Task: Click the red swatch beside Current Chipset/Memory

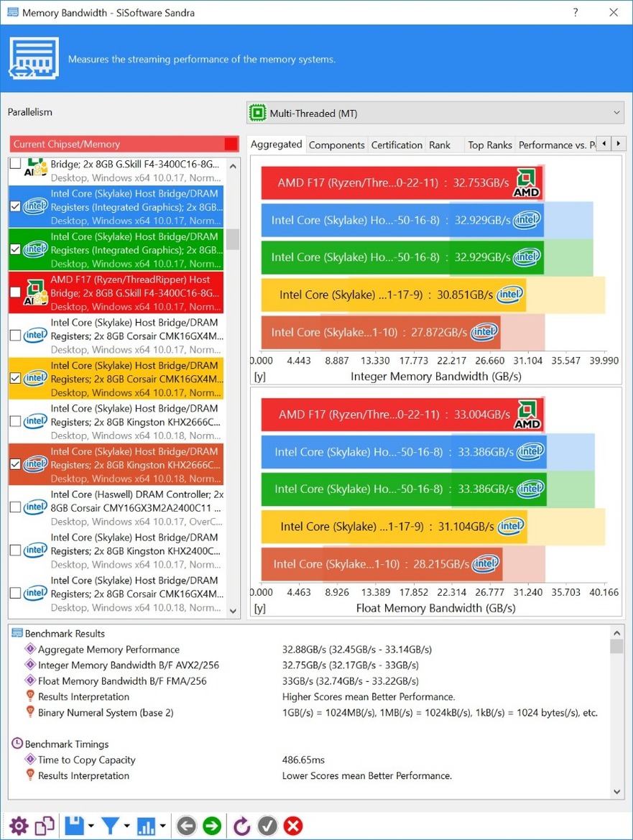Action: point(231,144)
